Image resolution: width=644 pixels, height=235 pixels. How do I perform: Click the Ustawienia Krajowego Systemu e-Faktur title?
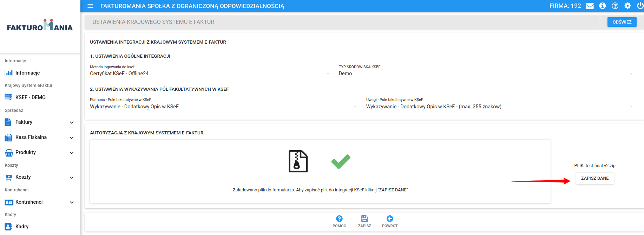[x=153, y=22]
